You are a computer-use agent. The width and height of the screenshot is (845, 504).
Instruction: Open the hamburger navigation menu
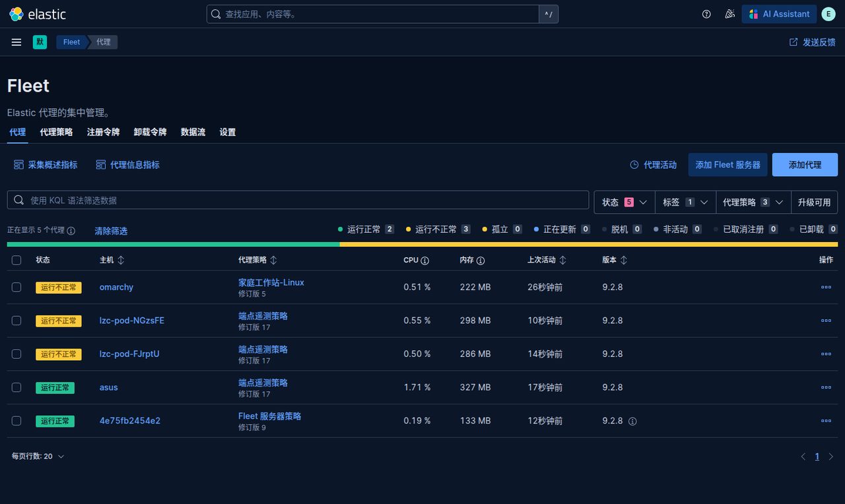pyautogui.click(x=17, y=42)
